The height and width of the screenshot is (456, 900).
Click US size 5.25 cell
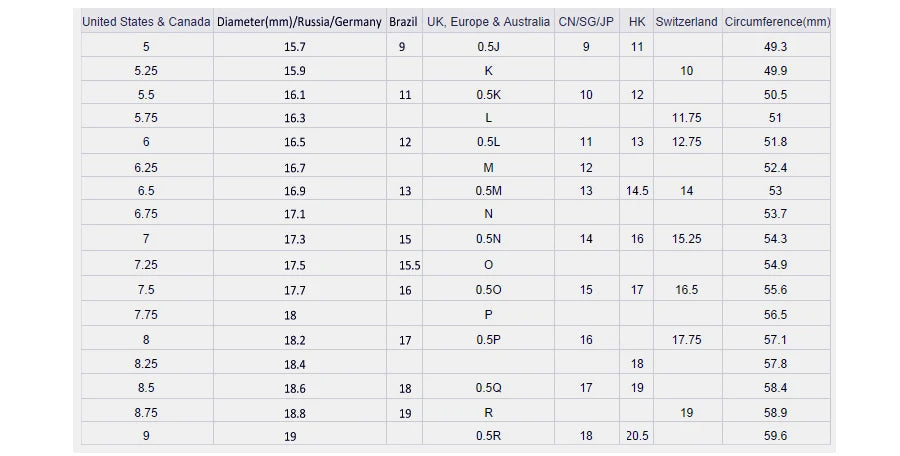pyautogui.click(x=146, y=71)
